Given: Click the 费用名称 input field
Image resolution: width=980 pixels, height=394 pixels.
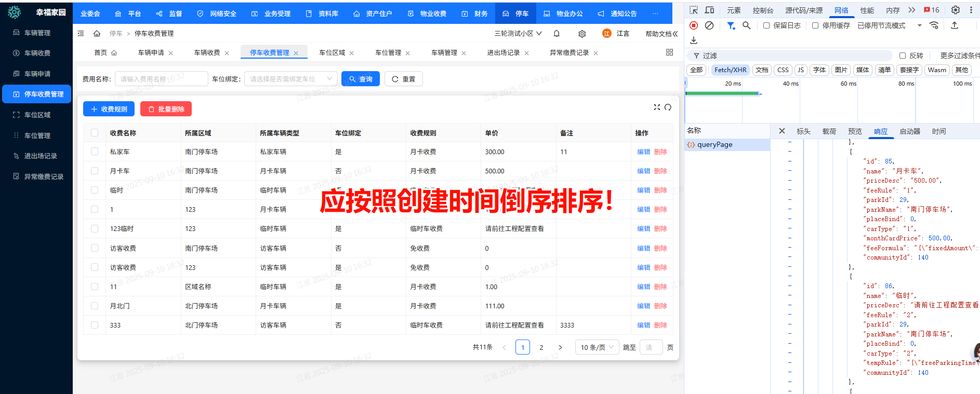Looking at the screenshot, I should pos(161,79).
